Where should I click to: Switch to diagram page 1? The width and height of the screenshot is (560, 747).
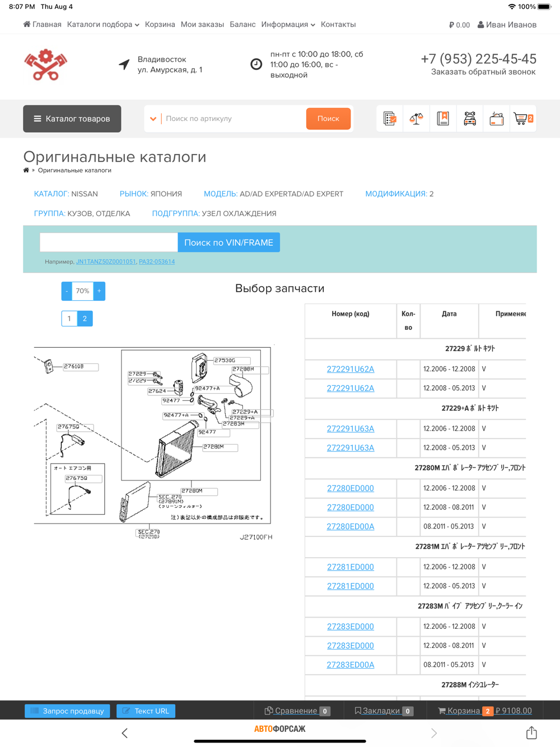(69, 319)
